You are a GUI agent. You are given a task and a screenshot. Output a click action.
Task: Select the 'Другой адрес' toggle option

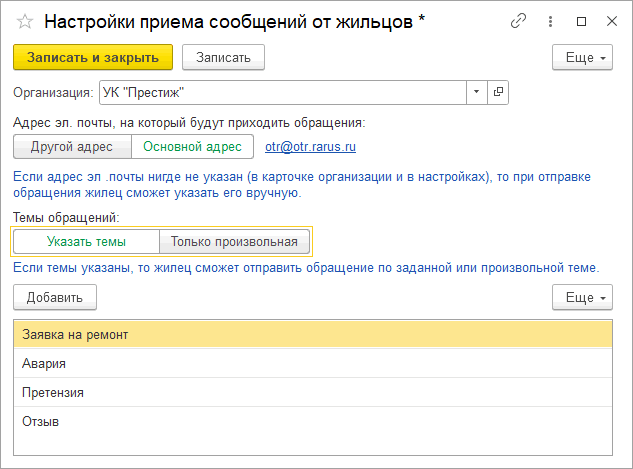click(x=72, y=147)
